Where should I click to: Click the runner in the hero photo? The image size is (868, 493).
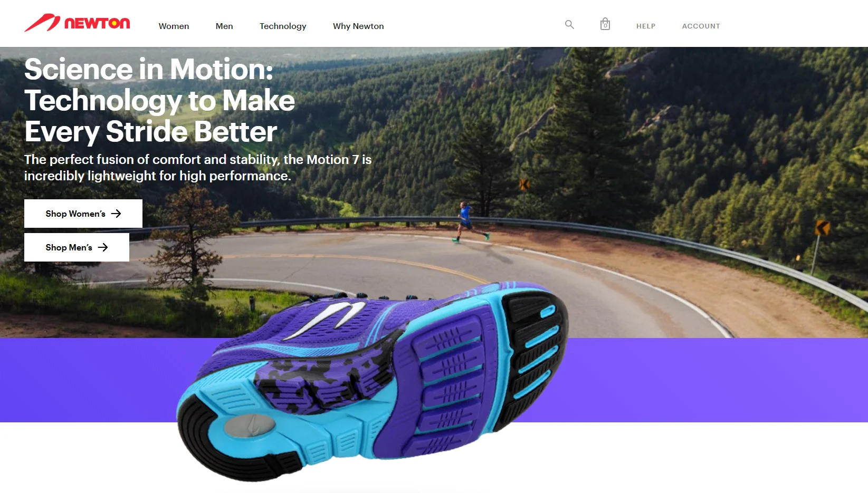point(469,222)
